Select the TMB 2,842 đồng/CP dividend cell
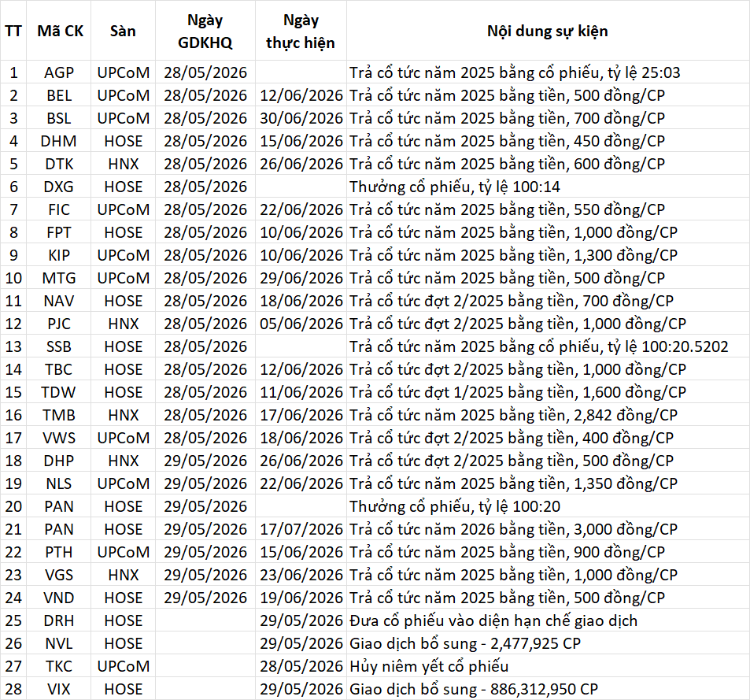 (547, 415)
